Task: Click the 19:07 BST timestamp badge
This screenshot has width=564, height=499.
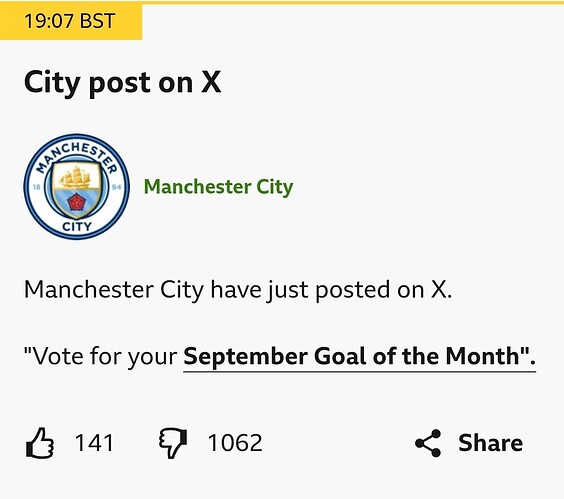Action: tap(71, 21)
